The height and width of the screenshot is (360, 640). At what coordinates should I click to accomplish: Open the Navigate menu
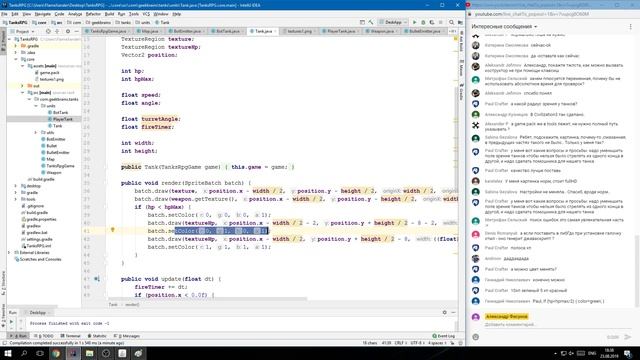pos(42,14)
